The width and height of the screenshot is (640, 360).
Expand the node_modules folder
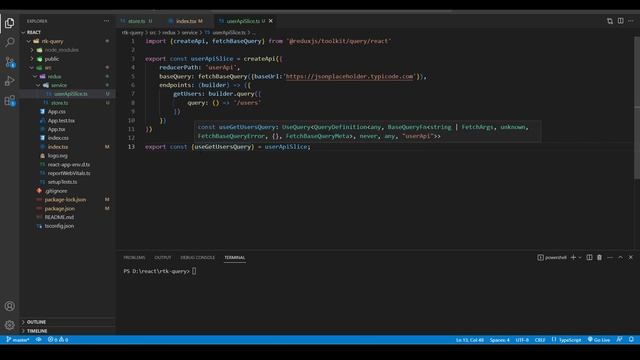click(x=67, y=50)
